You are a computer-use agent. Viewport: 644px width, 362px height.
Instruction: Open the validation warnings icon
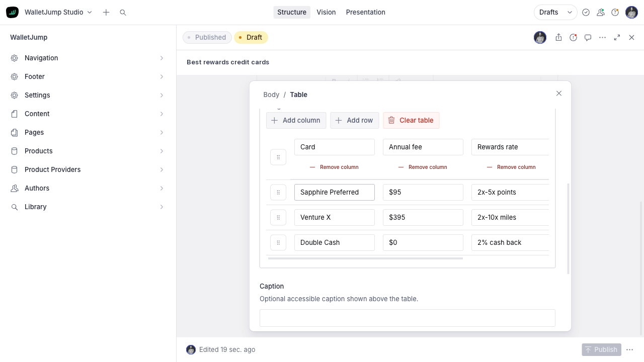(573, 37)
